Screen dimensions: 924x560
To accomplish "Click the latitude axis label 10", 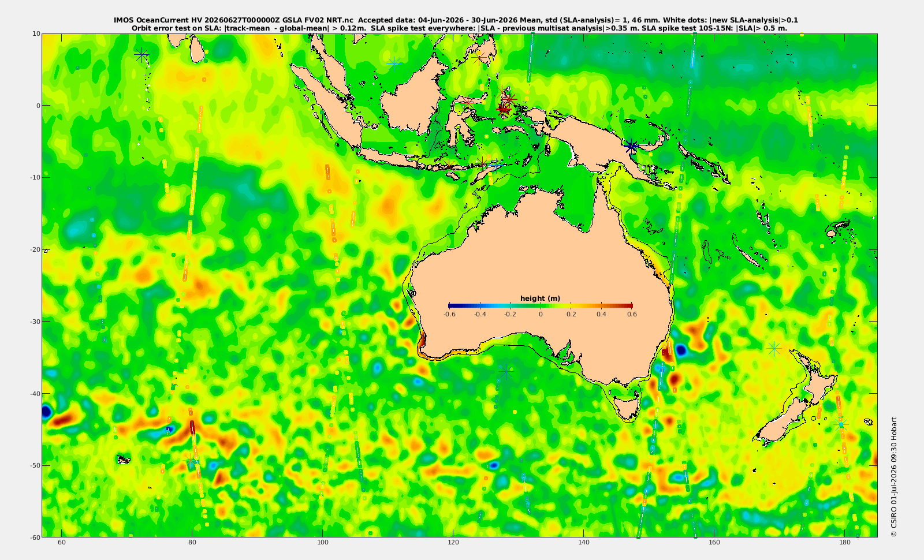I will coord(36,33).
